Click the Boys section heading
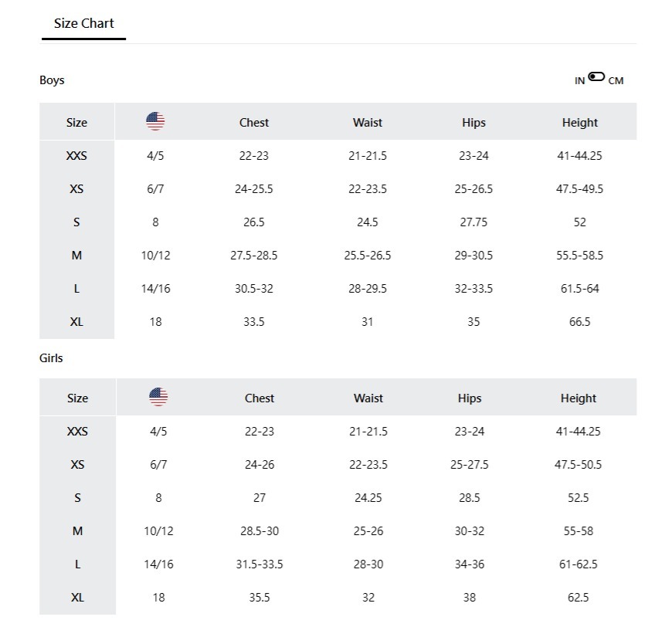Viewport: 672px width, 627px height. click(52, 80)
